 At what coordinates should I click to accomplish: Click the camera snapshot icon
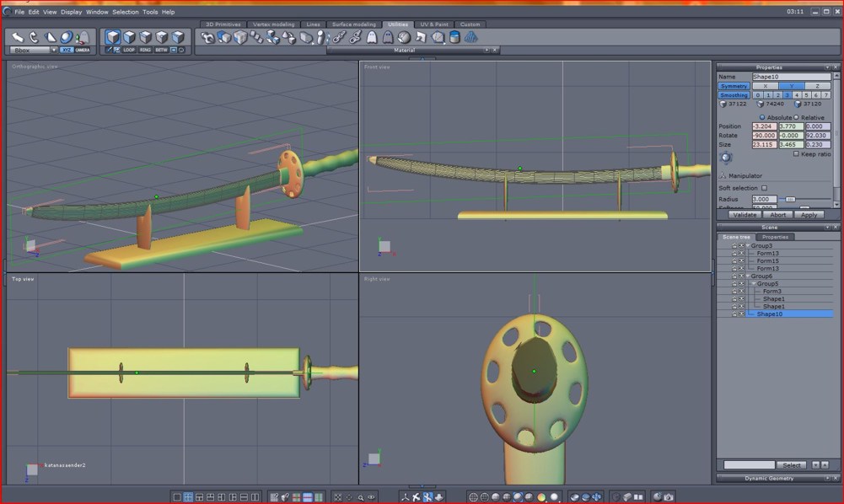669,497
